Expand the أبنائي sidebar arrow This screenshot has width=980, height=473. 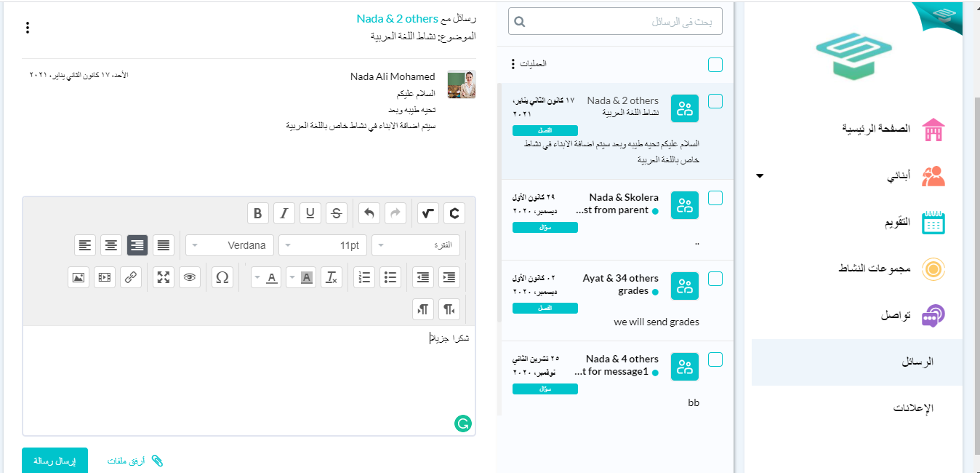(x=760, y=176)
